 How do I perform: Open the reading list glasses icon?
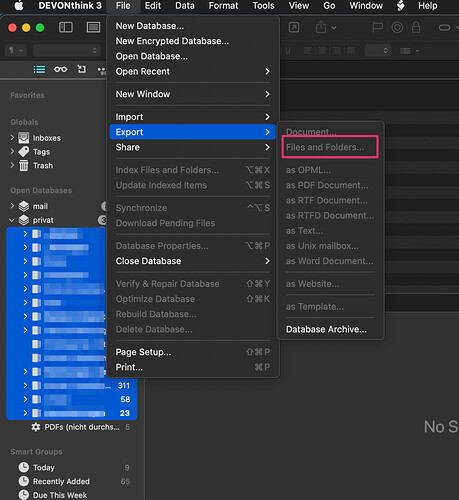coord(60,69)
